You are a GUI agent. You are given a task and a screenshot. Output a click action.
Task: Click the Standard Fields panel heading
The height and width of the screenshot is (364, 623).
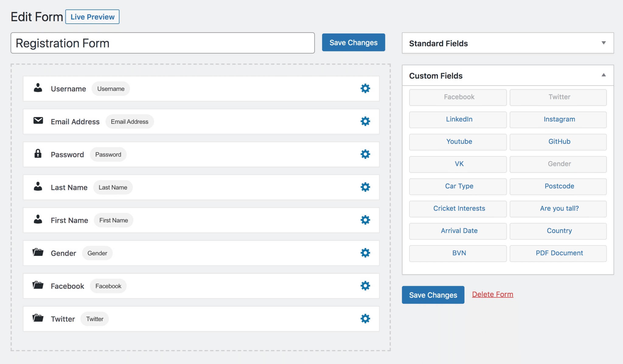point(438,43)
